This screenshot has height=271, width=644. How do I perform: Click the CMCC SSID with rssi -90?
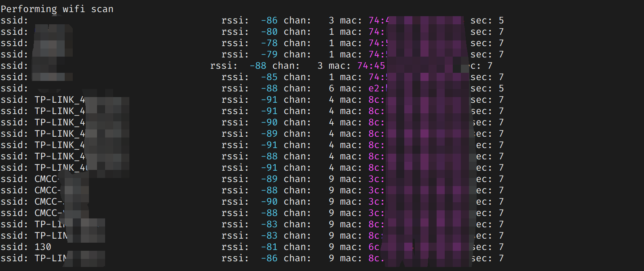click(x=48, y=201)
